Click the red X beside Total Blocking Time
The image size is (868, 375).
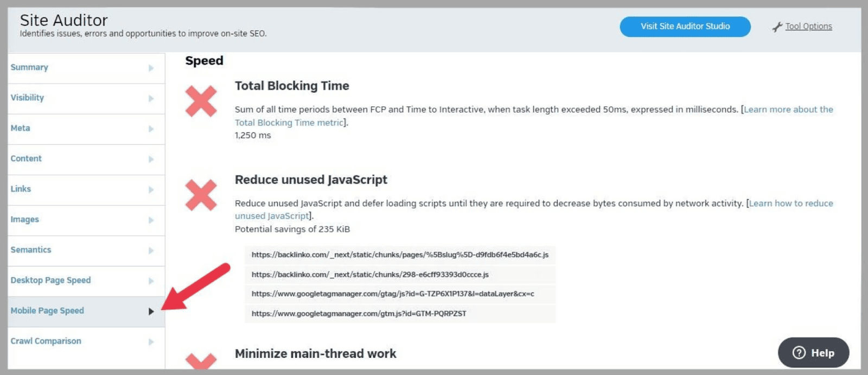201,101
